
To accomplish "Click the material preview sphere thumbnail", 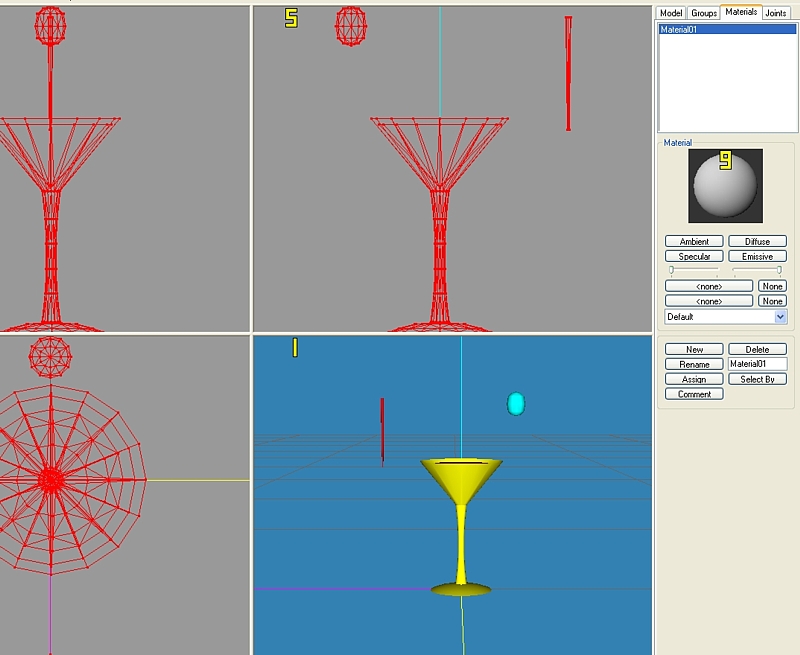I will point(725,186).
